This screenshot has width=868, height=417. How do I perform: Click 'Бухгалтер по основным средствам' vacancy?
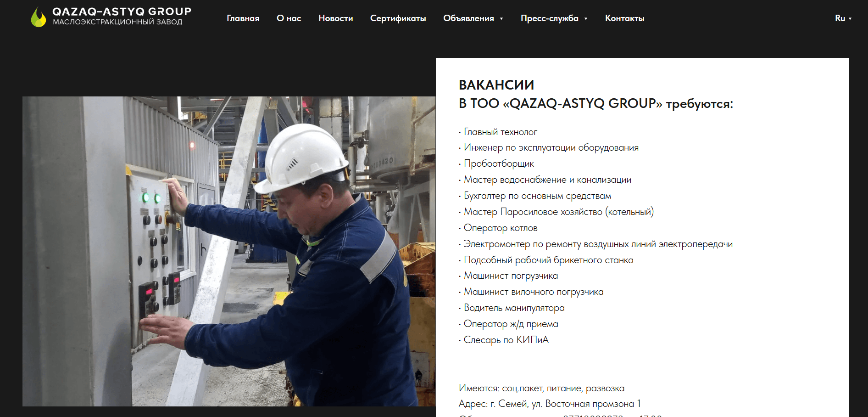[535, 196]
